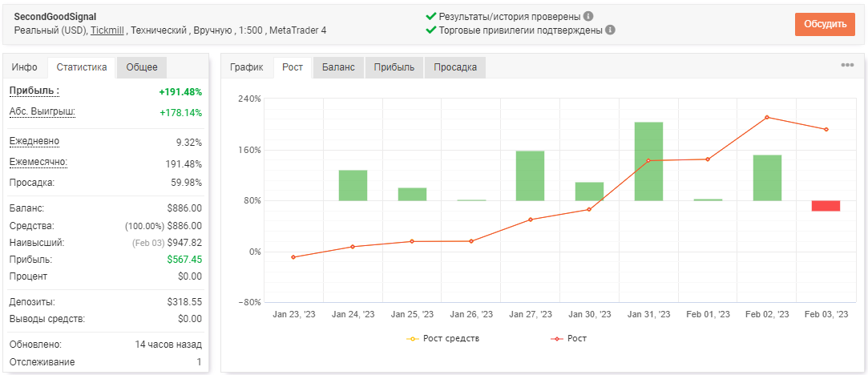Click the 9.32% daily value

[189, 142]
